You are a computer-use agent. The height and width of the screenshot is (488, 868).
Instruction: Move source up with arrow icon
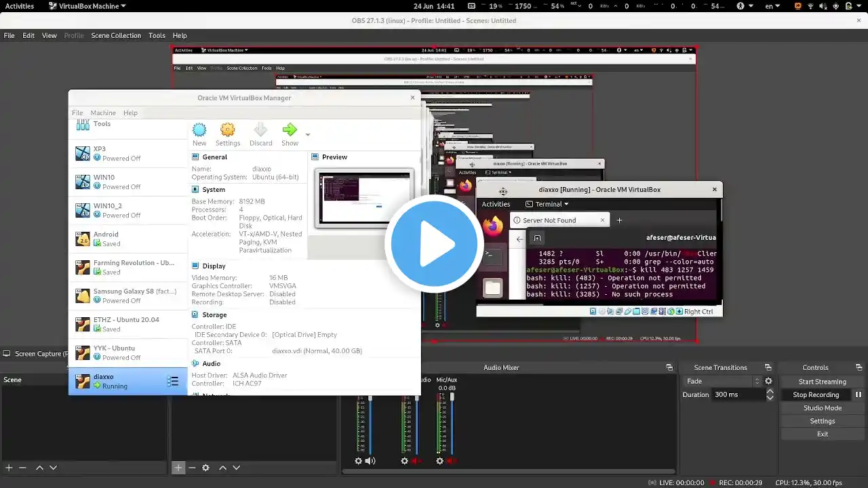tap(223, 468)
